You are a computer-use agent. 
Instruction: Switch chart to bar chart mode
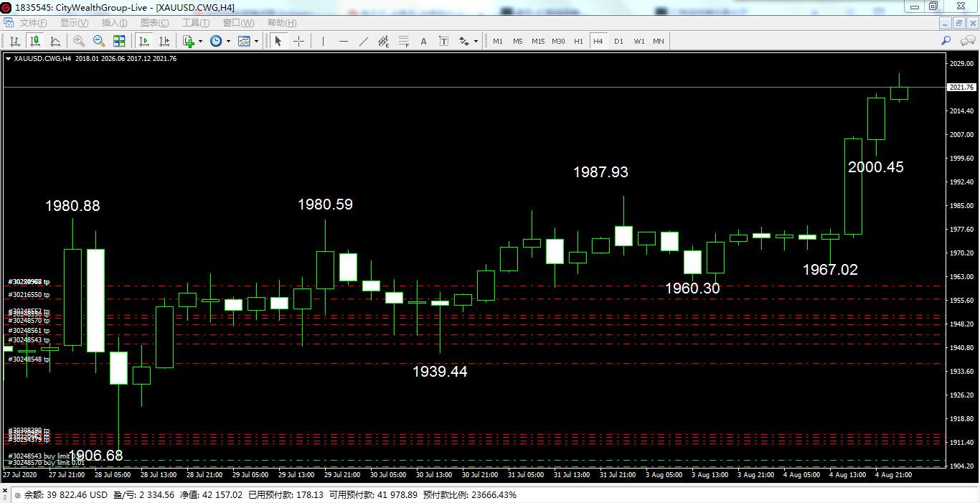[x=14, y=41]
